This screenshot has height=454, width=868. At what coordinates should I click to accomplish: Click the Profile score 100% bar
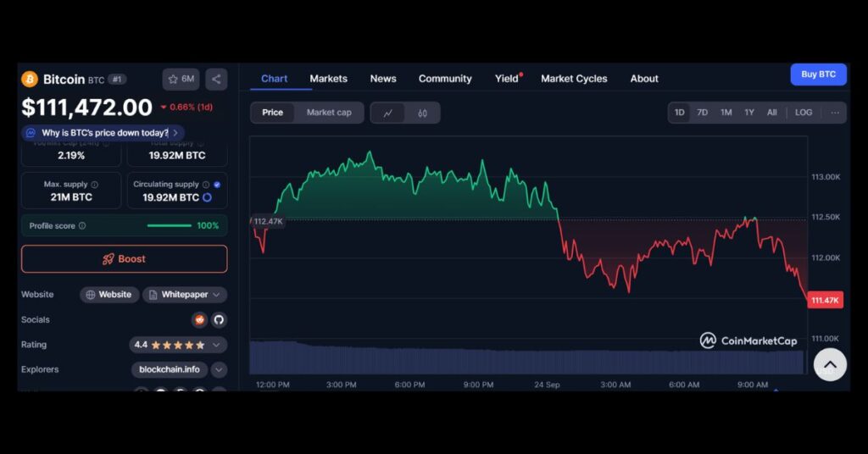[x=170, y=225]
